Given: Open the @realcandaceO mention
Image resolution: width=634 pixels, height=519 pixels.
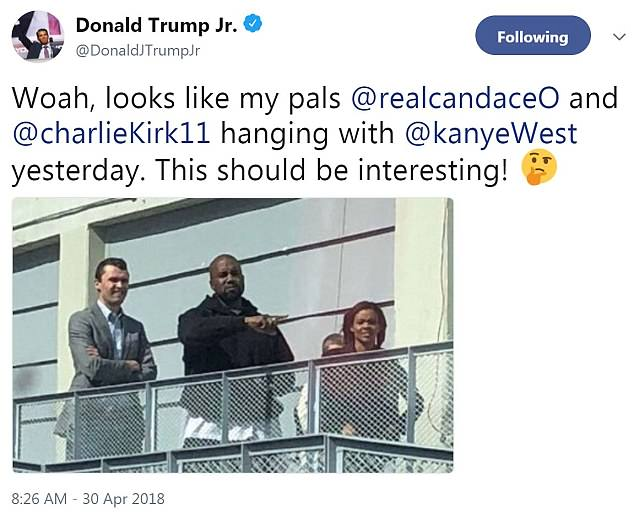Looking at the screenshot, I should (452, 98).
